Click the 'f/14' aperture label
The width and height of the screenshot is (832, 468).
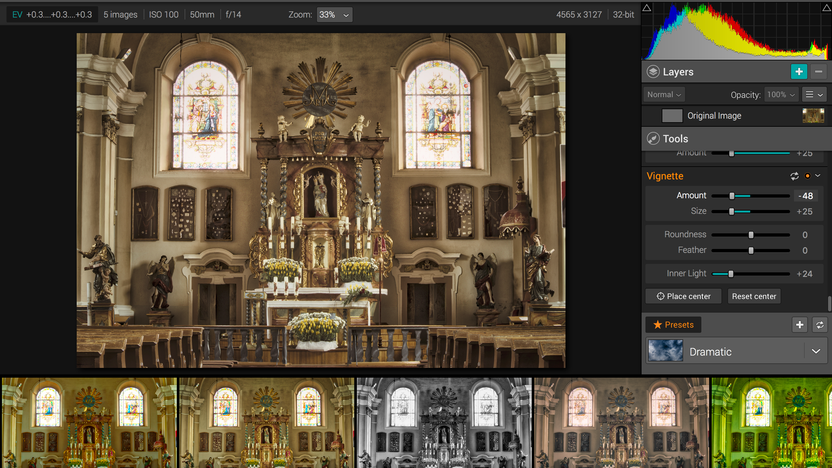[233, 15]
